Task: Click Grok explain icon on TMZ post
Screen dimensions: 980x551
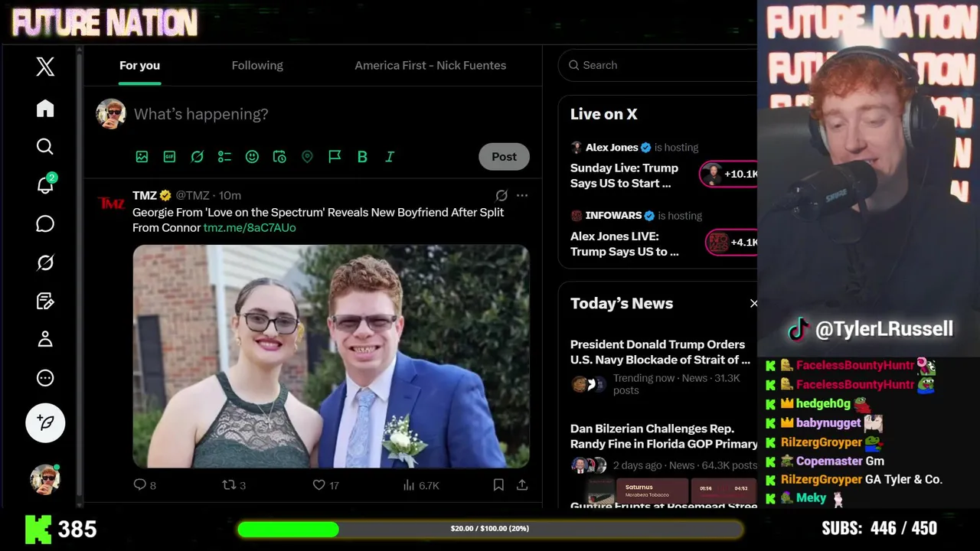Action: (x=501, y=195)
